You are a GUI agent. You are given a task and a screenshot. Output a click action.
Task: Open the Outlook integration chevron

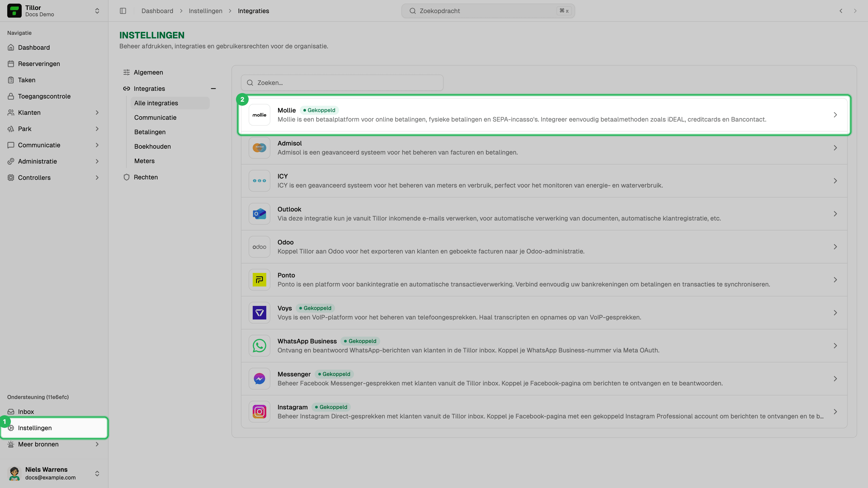[x=835, y=214]
